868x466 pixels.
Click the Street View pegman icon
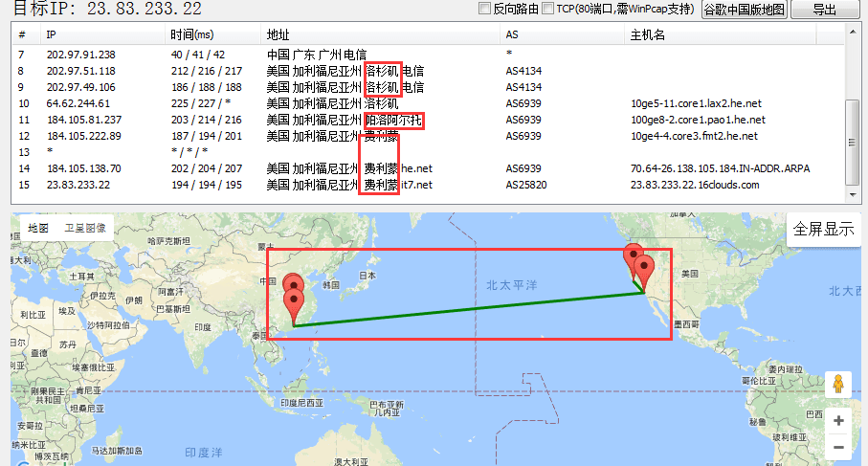click(x=838, y=384)
